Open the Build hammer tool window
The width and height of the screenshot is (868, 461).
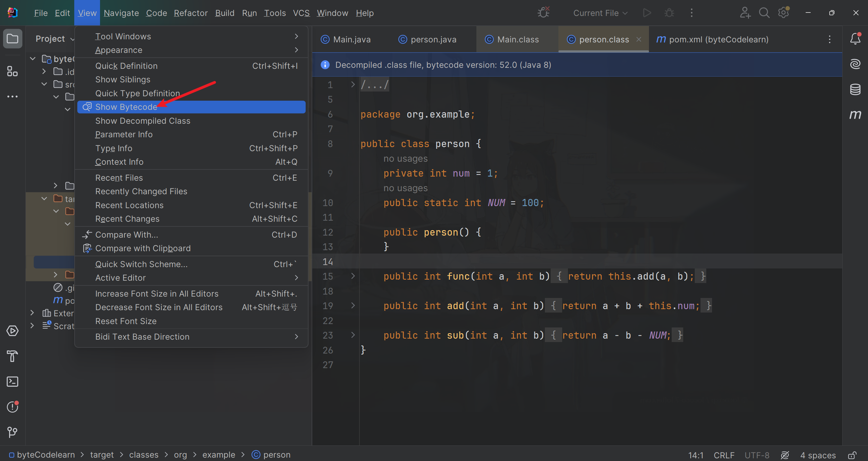[13, 356]
